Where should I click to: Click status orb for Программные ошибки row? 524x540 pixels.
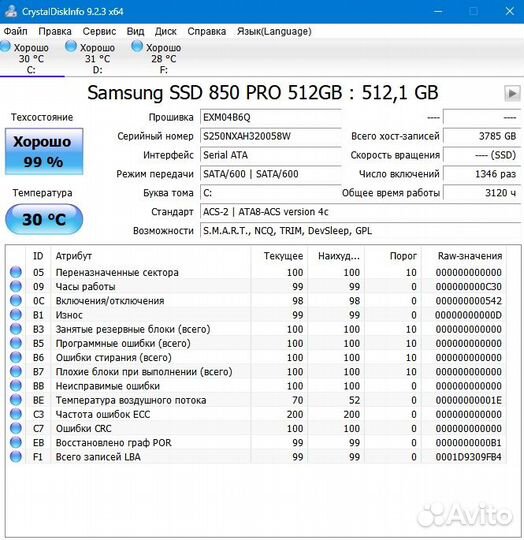(x=15, y=343)
